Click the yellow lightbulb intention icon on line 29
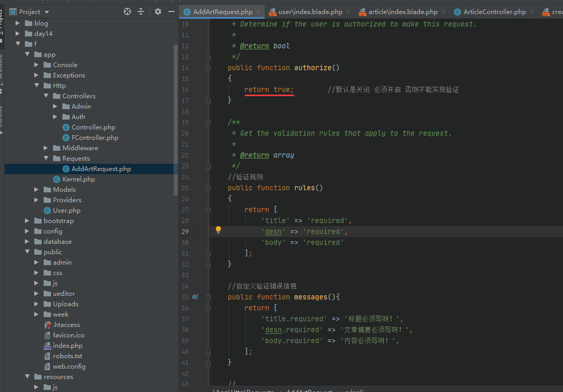Image resolution: width=563 pixels, height=392 pixels. 218,230
